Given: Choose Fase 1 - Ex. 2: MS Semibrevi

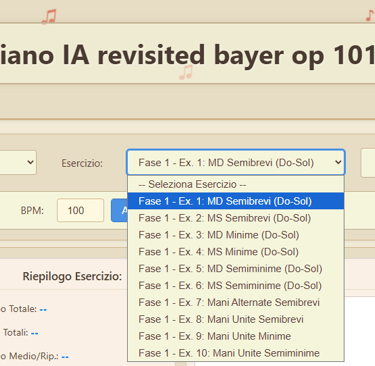Looking at the screenshot, I should pyautogui.click(x=236, y=218).
